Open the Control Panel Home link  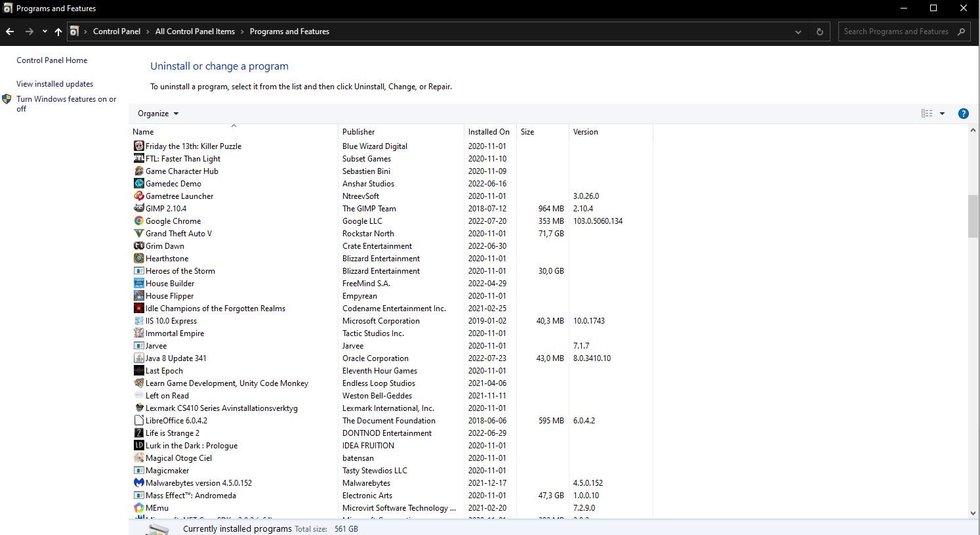click(x=52, y=60)
